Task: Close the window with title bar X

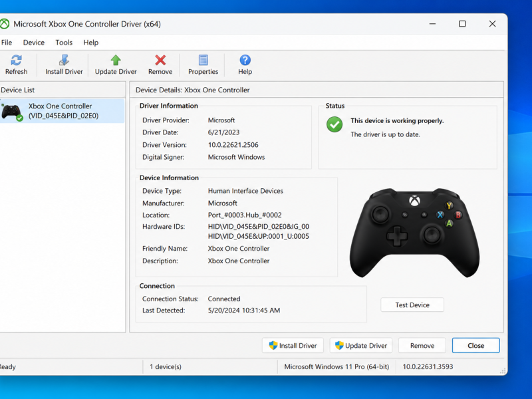Action: (x=492, y=24)
